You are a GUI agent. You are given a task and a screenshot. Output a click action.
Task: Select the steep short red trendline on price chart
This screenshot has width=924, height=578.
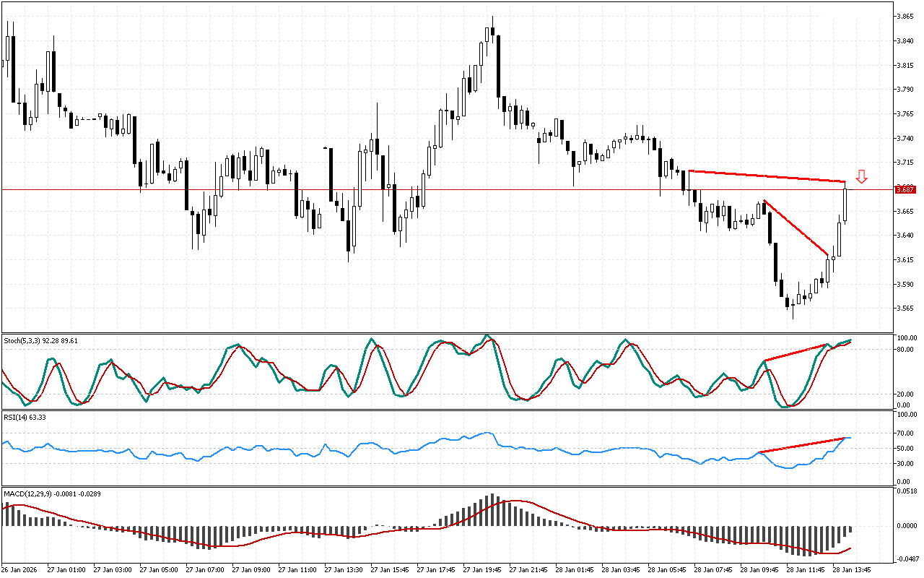tap(796, 228)
